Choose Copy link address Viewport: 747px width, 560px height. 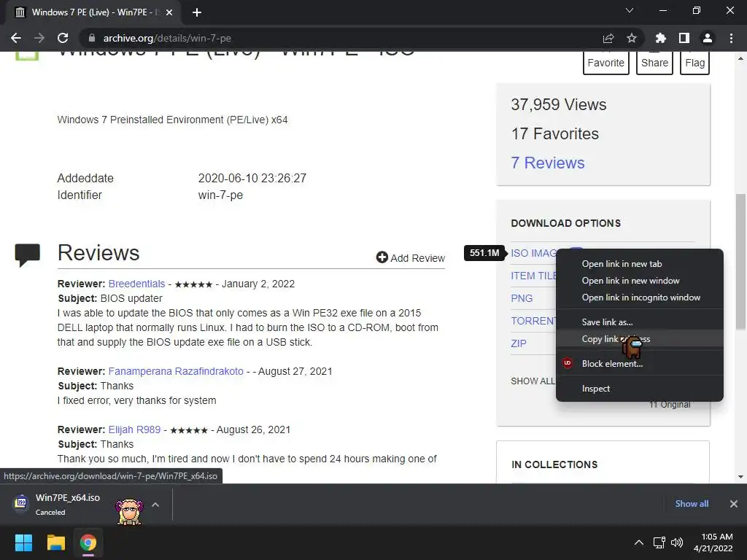click(639, 339)
